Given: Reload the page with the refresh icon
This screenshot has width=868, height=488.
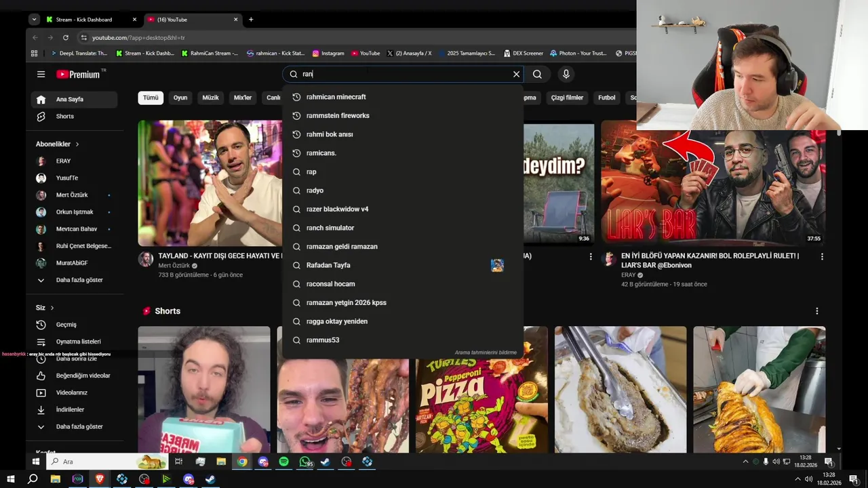Looking at the screenshot, I should 66,37.
